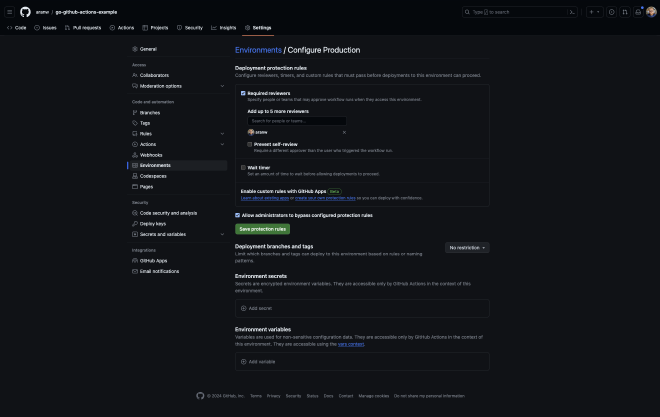660x417 pixels.
Task: Focus the Search for people or teams field
Action: (x=297, y=121)
